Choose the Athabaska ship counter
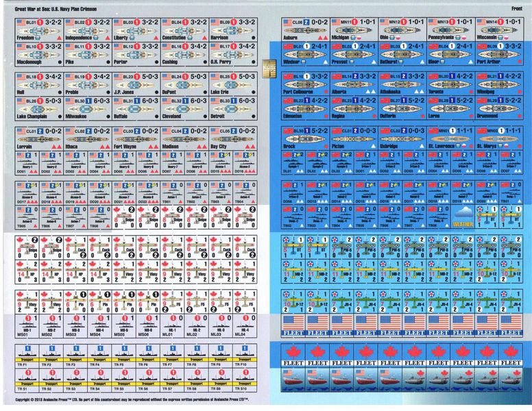 click(402, 84)
